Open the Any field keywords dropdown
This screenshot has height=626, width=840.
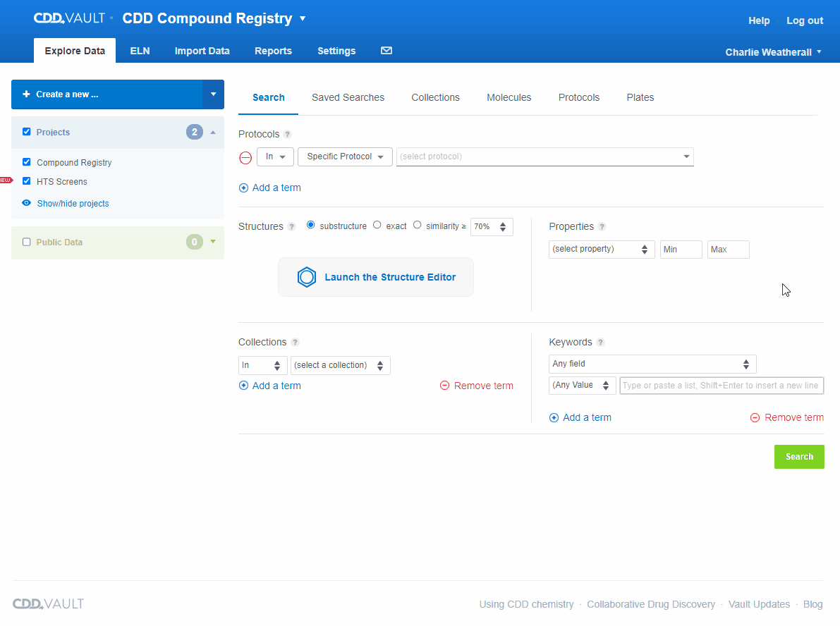(x=652, y=364)
